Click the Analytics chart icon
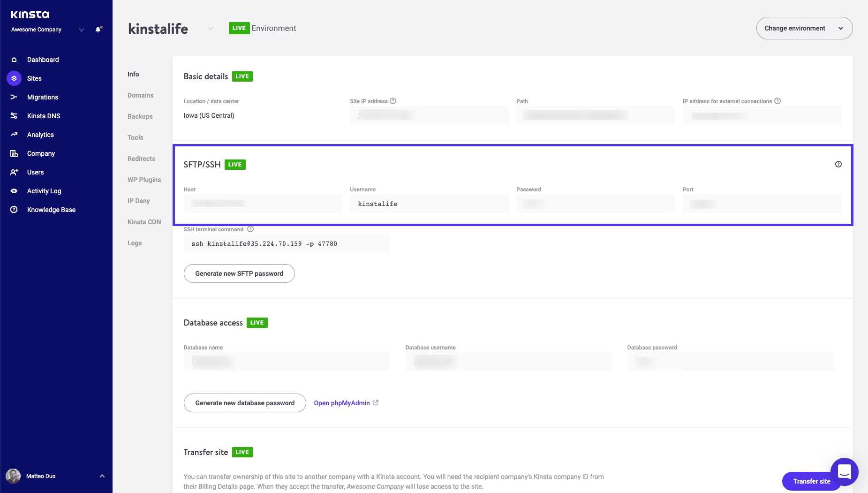Viewport: 868px width, 493px height. click(14, 135)
